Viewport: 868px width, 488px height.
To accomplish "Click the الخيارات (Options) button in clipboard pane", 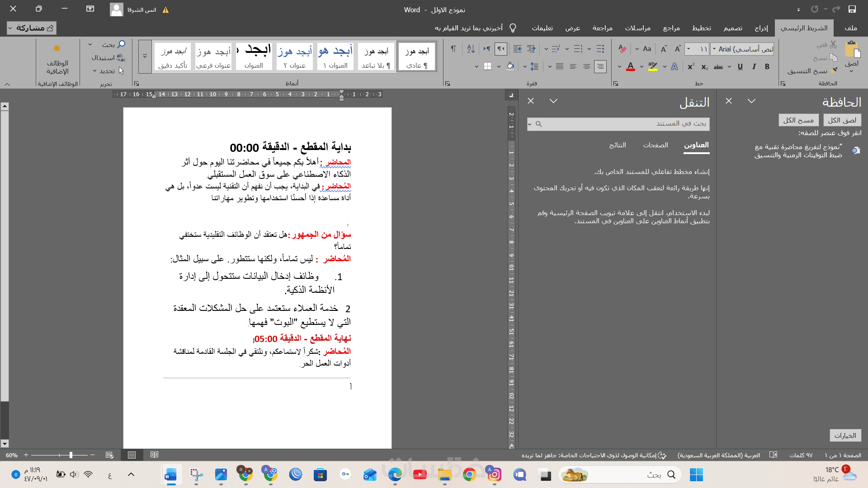I will click(x=845, y=436).
